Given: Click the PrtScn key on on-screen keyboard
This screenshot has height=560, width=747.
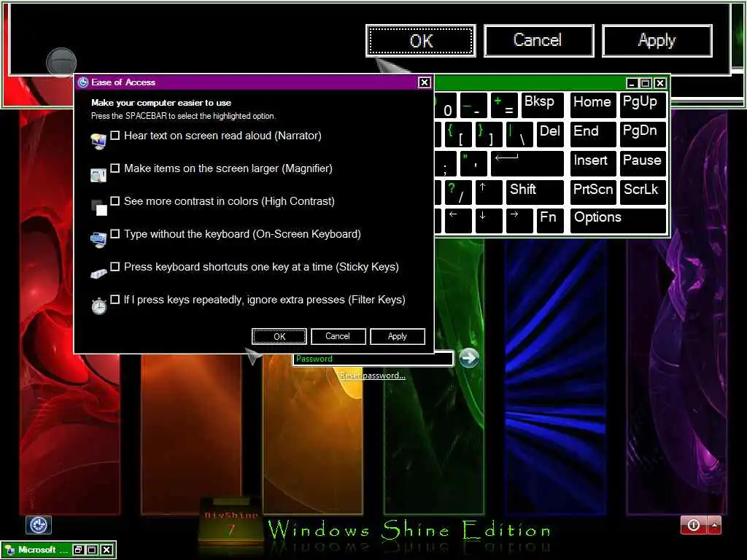Looking at the screenshot, I should click(x=593, y=192).
